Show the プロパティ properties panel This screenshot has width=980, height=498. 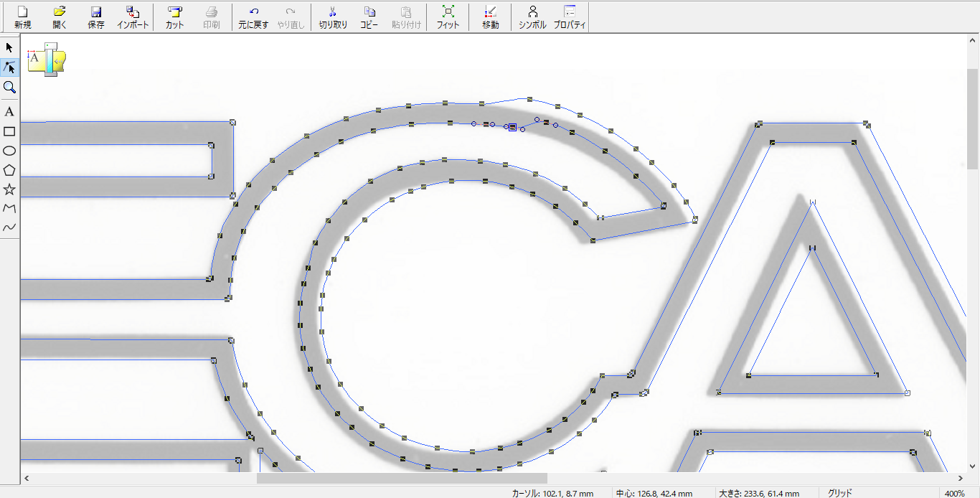click(570, 17)
